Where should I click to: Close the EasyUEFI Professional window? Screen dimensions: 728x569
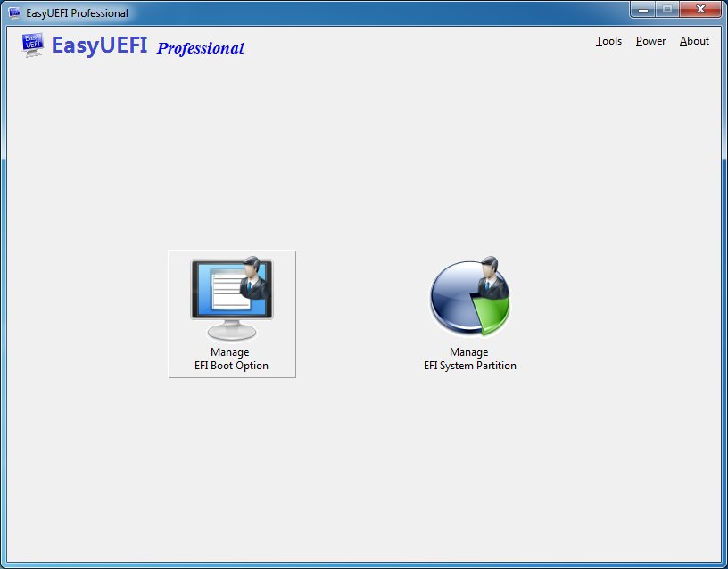700,9
